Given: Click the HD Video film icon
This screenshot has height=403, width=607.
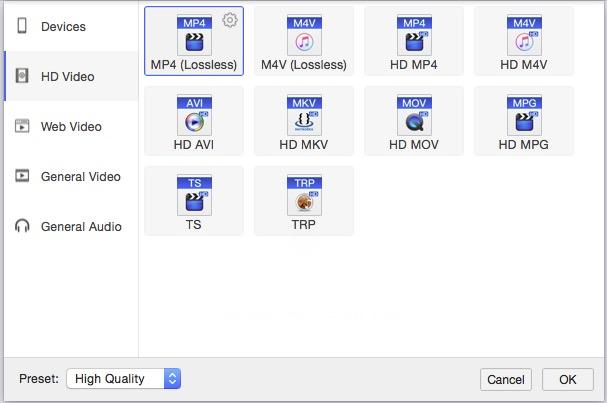Looking at the screenshot, I should click(x=22, y=75).
